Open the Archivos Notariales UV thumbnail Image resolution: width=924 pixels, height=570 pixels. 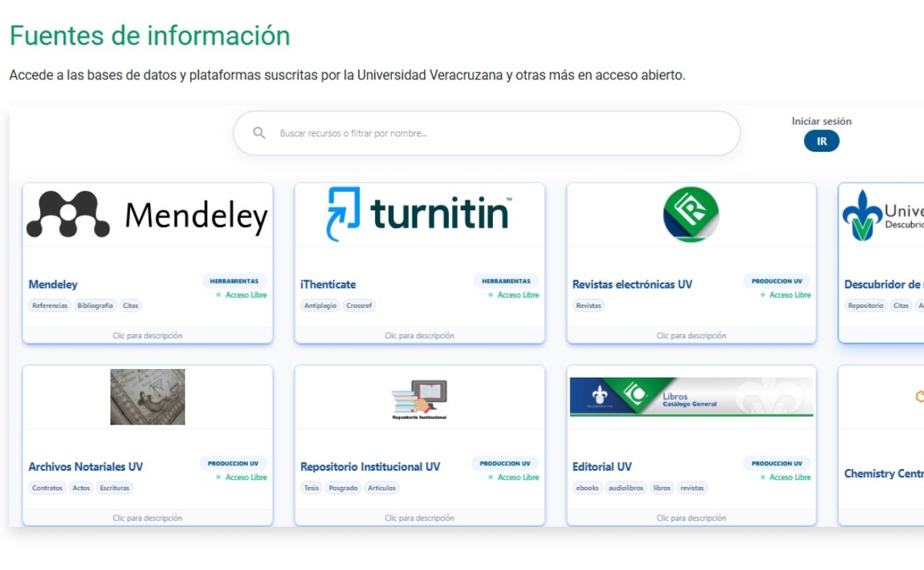point(147,397)
